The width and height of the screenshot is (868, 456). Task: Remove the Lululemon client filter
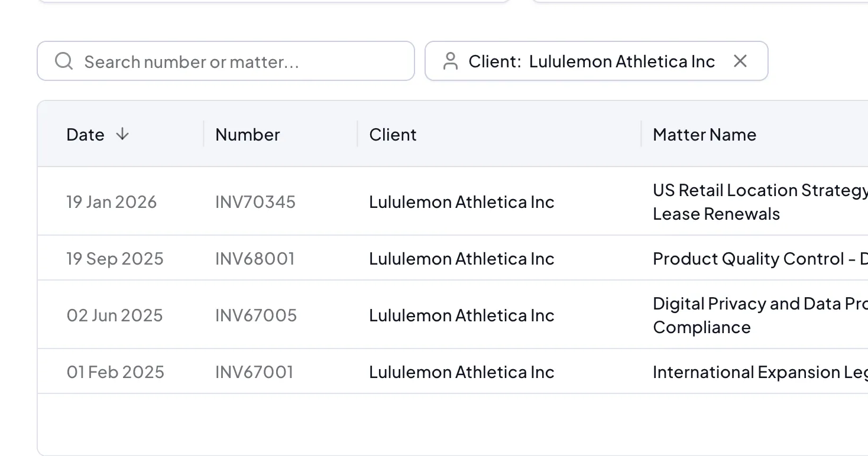[740, 61]
